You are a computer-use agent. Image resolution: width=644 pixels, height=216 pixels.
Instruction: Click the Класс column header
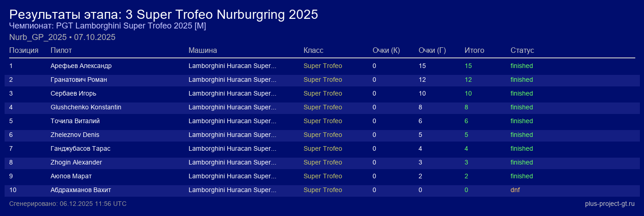[x=313, y=50]
